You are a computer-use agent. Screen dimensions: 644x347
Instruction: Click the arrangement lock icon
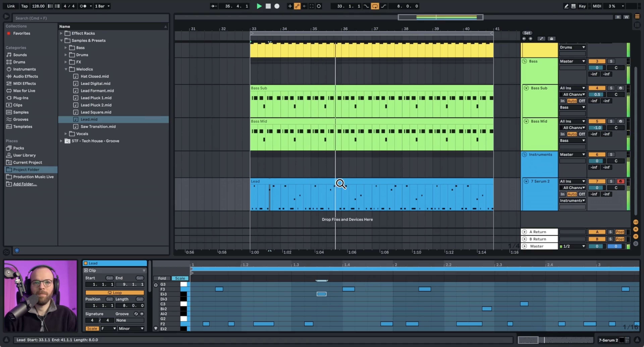point(551,39)
